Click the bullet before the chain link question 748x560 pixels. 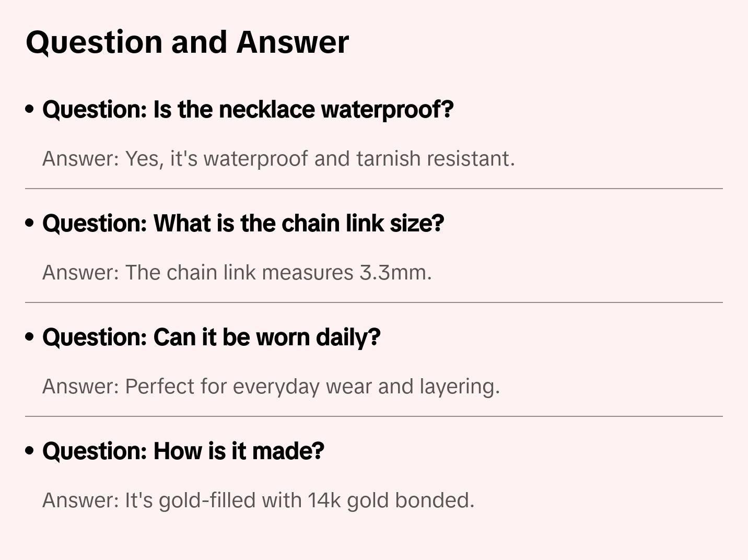(x=30, y=224)
